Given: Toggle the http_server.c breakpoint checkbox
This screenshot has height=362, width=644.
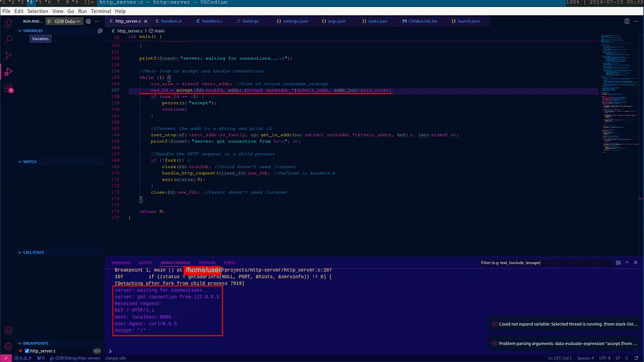Looking at the screenshot, I should coord(27,351).
